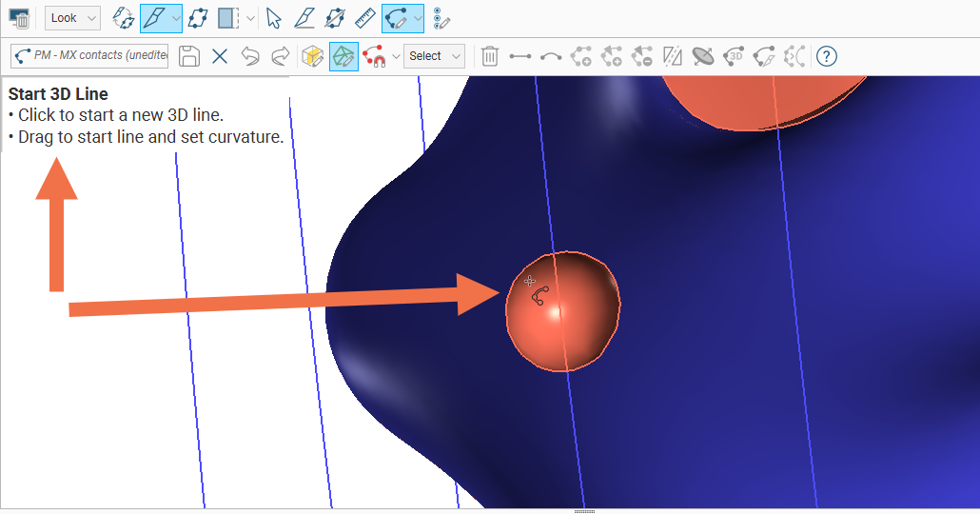Open the Select dropdown menu
980x514 pixels.
point(434,56)
